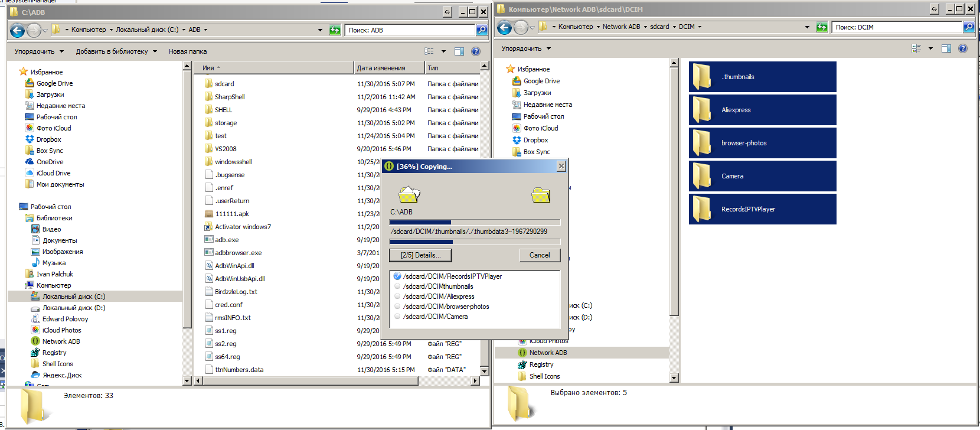Open Network ADB in the C:\ADB window sidebar
This screenshot has height=430, width=980.
[61, 341]
